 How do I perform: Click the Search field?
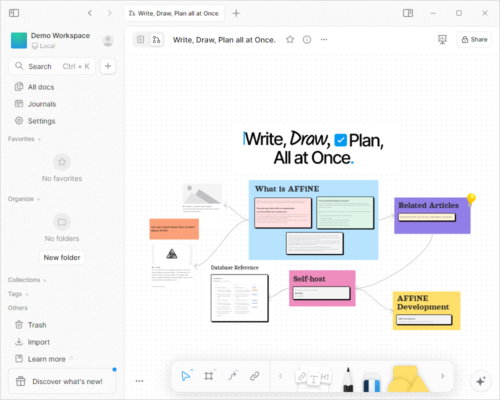(52, 66)
